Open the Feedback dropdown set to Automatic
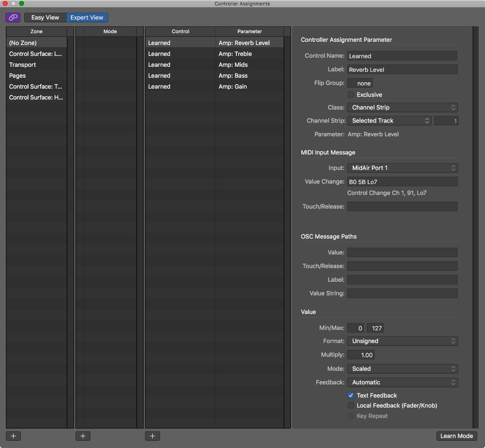485x448 pixels. point(402,382)
